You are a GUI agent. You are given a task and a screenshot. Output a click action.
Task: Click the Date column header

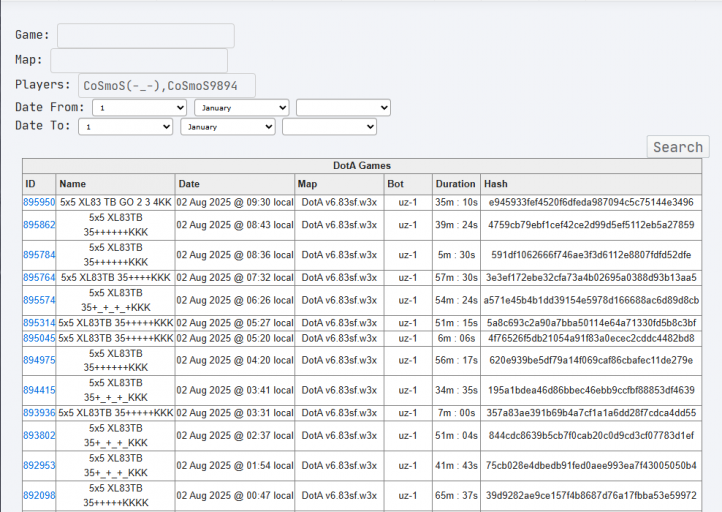[235, 184]
